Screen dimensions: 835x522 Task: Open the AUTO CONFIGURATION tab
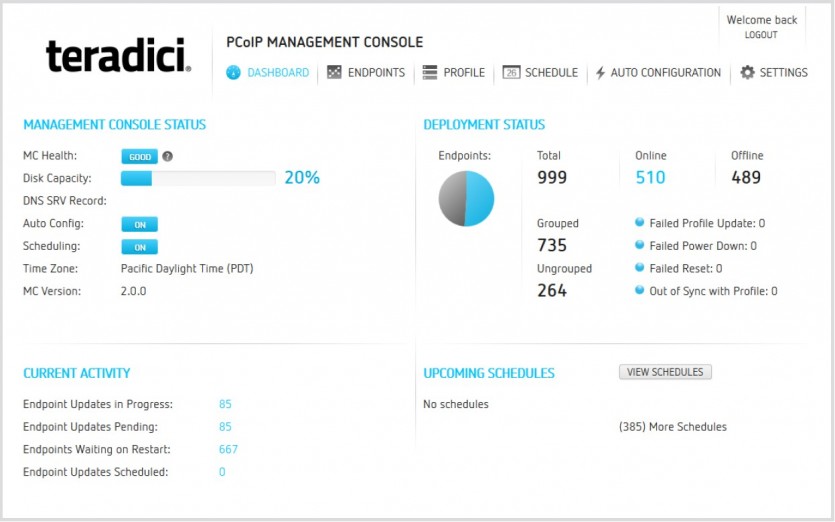point(666,72)
